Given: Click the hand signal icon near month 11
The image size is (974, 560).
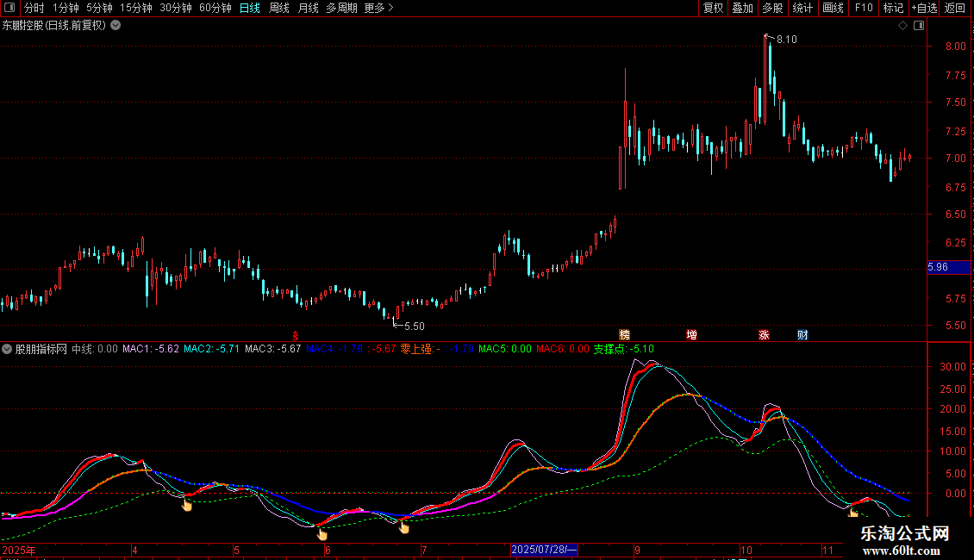Looking at the screenshot, I should coord(853,513).
